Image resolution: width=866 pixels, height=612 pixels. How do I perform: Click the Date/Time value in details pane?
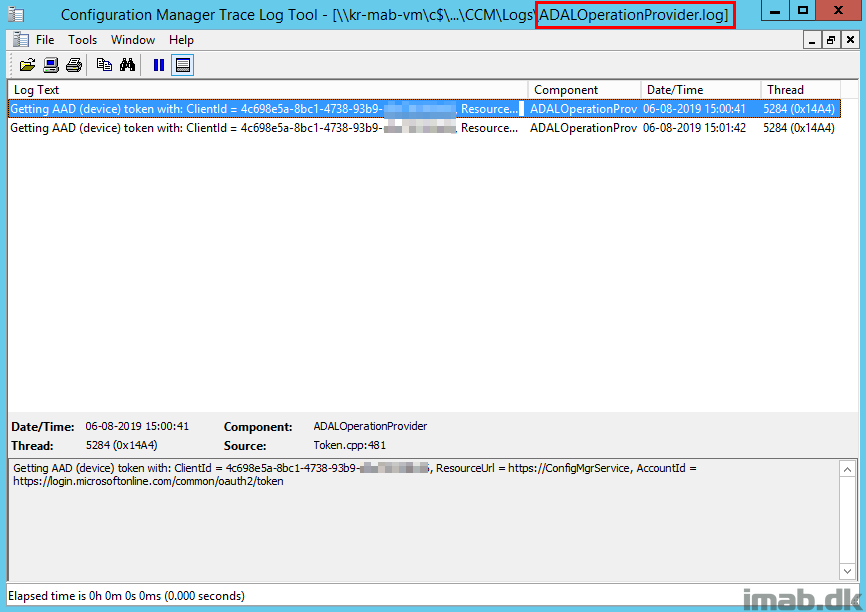(137, 426)
